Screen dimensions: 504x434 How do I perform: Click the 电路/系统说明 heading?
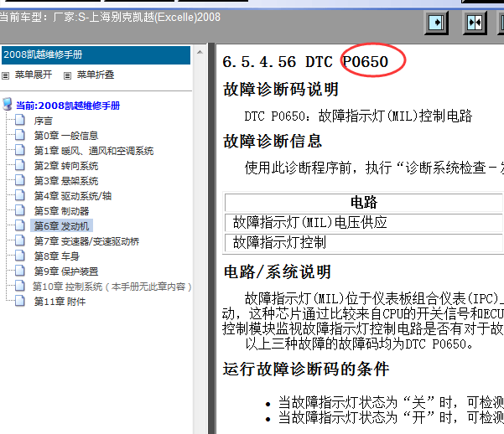click(x=277, y=271)
